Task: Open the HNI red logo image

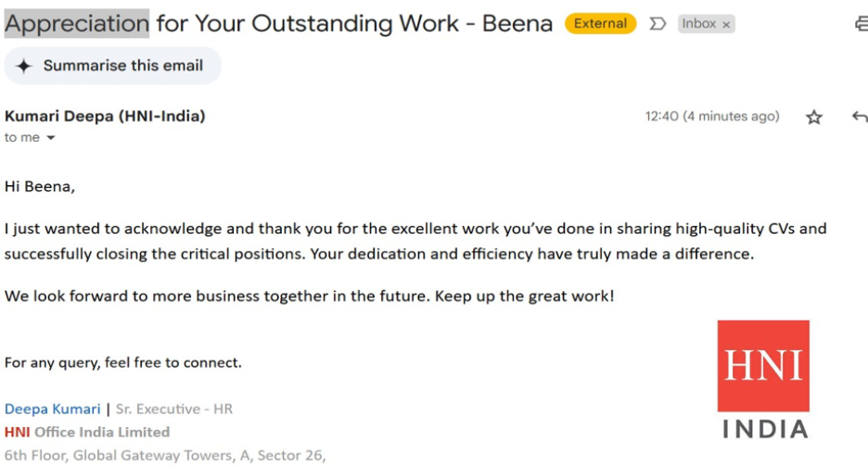Action: click(763, 366)
